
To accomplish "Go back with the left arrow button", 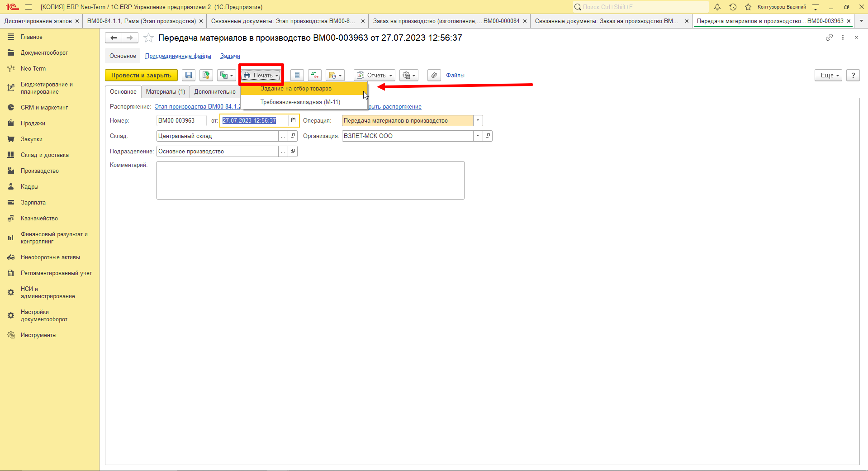I will [114, 38].
